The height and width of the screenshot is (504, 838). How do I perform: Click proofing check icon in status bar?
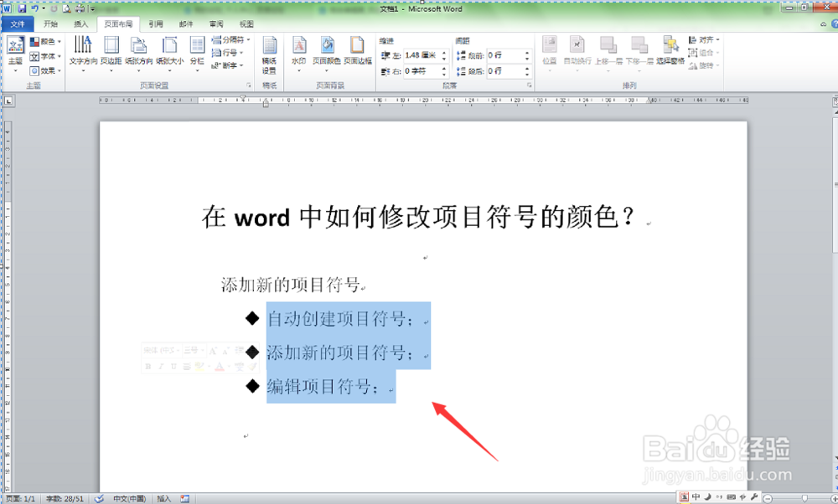coord(99,499)
